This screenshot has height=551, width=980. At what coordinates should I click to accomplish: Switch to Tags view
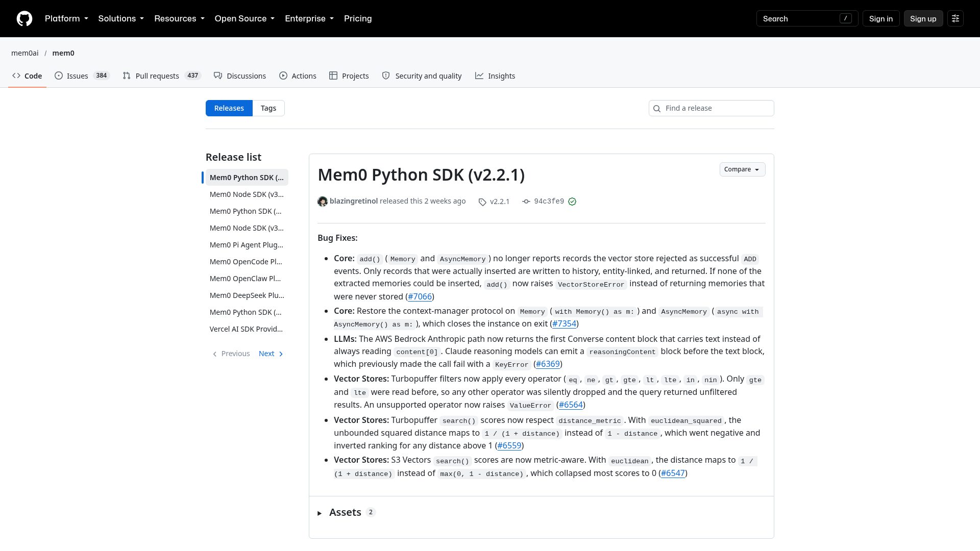click(x=268, y=108)
